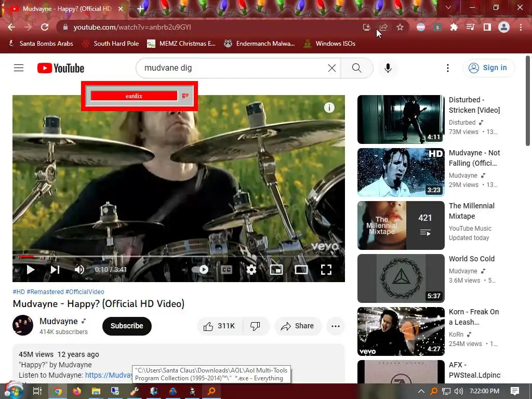Open the Windows ISOs bookmark
Image resolution: width=532 pixels, height=399 pixels.
329,44
